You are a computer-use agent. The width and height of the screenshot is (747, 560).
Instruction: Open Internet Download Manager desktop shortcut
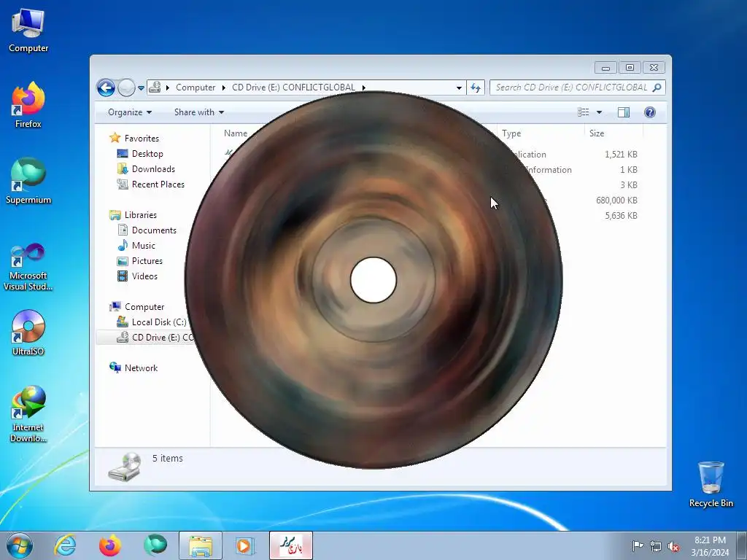point(28,414)
